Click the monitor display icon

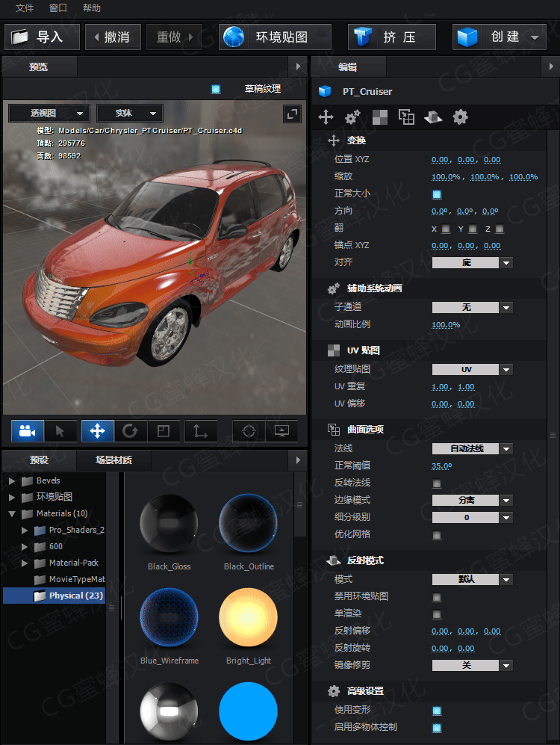click(x=281, y=431)
